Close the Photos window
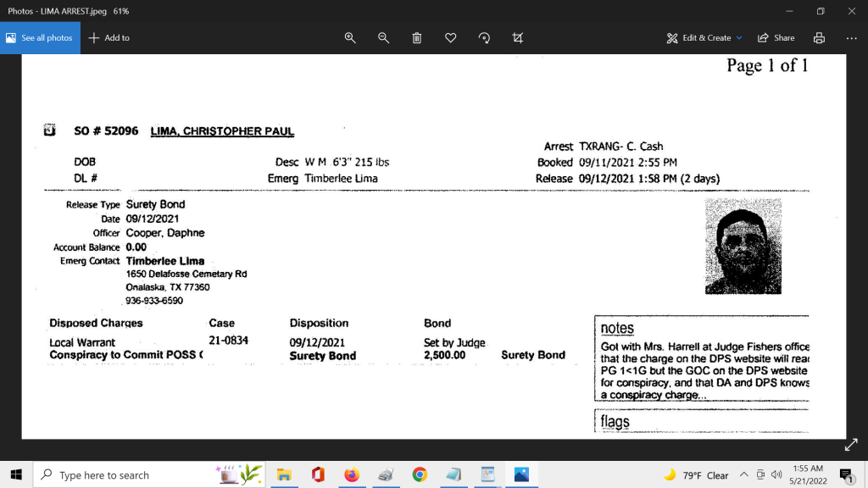This screenshot has height=488, width=868. (851, 11)
